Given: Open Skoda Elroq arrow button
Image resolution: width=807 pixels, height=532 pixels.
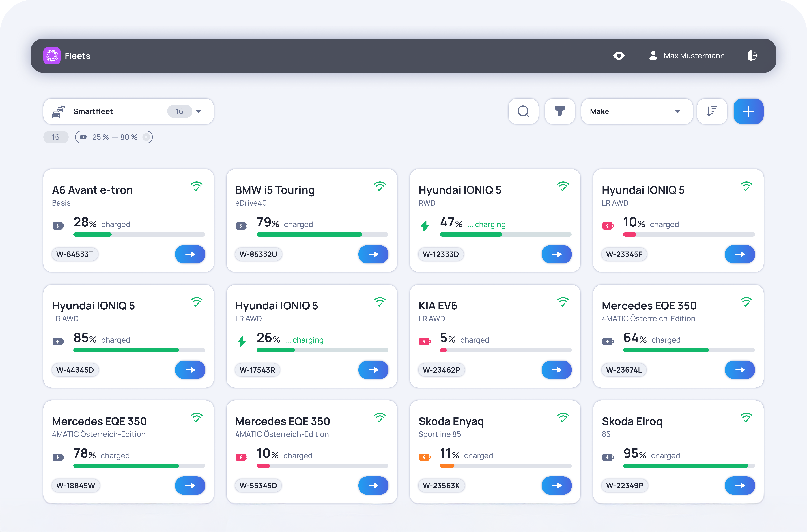Looking at the screenshot, I should click(x=739, y=486).
